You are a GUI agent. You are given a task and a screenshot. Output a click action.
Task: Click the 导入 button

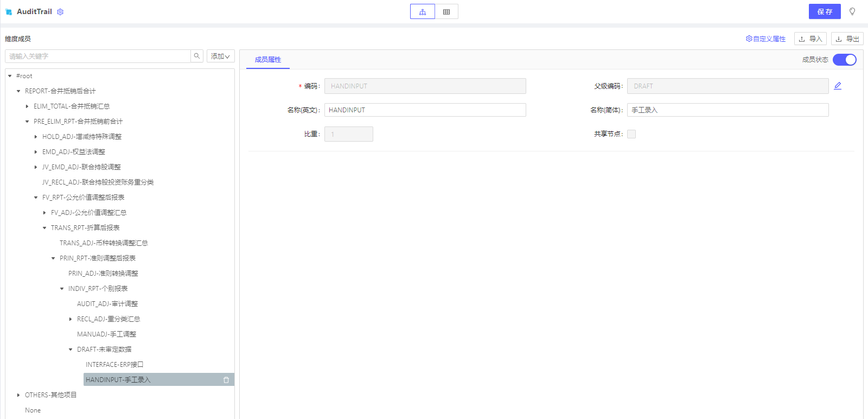point(810,39)
